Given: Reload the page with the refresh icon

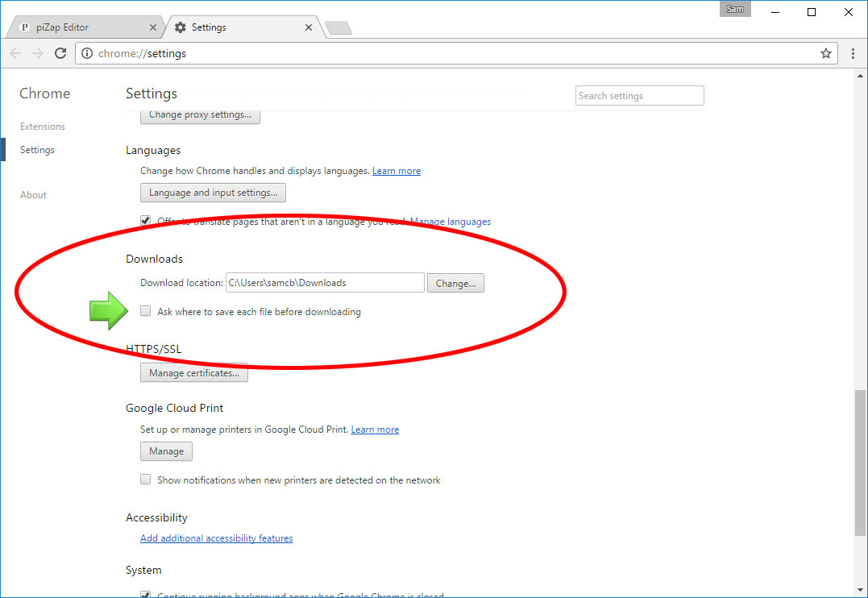Looking at the screenshot, I should [x=60, y=53].
